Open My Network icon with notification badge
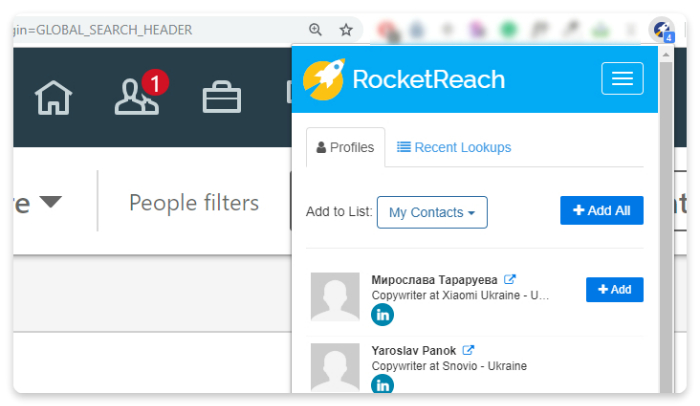This screenshot has width=700, height=406. point(141,93)
